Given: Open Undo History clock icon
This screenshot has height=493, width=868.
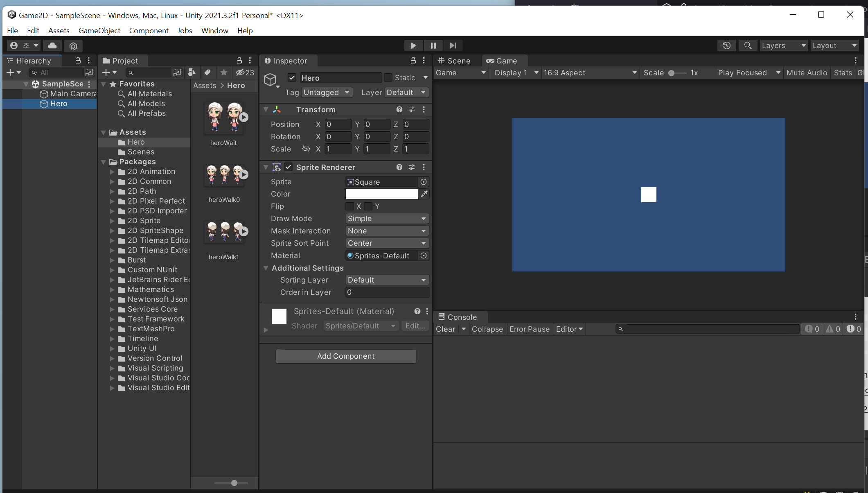Looking at the screenshot, I should (726, 45).
